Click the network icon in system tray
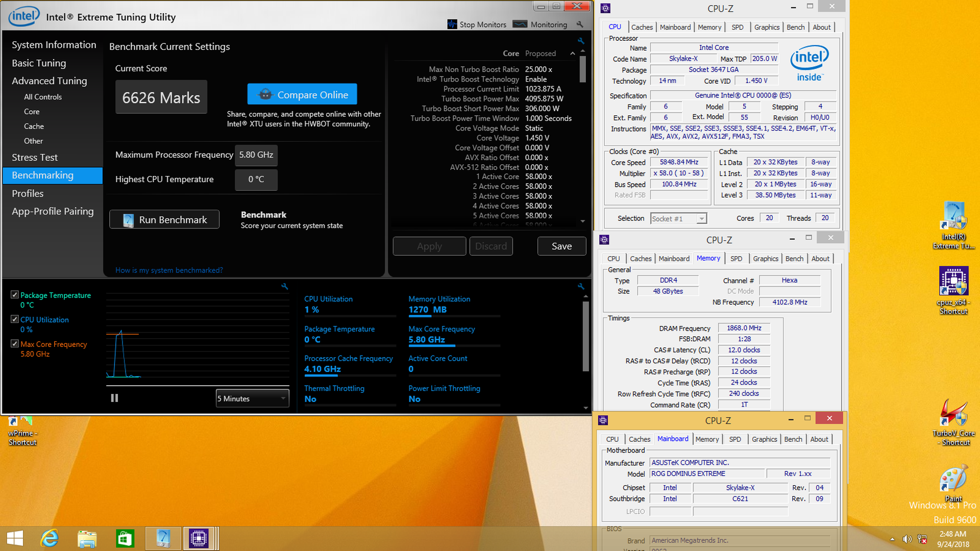Image resolution: width=980 pixels, height=551 pixels. tap(922, 539)
